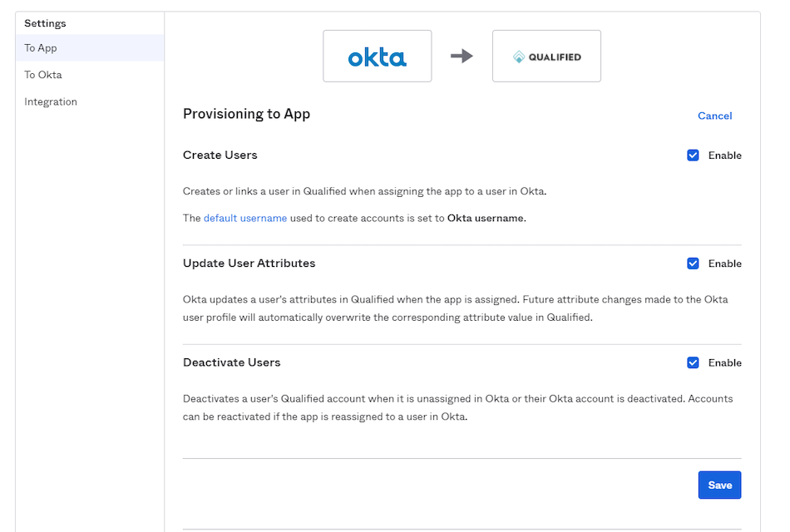Click the Enable label for Deactivate Users
Viewport: 790px width, 532px height.
click(x=724, y=362)
